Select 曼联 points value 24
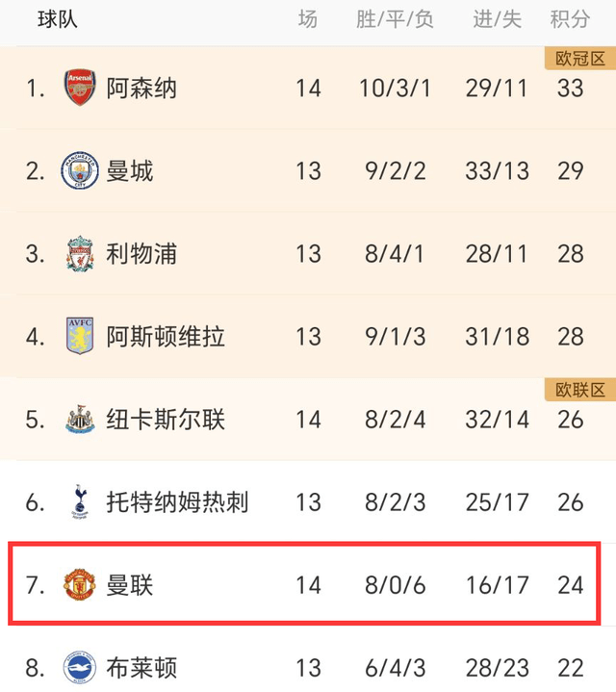The width and height of the screenshot is (616, 692). pyautogui.click(x=571, y=585)
